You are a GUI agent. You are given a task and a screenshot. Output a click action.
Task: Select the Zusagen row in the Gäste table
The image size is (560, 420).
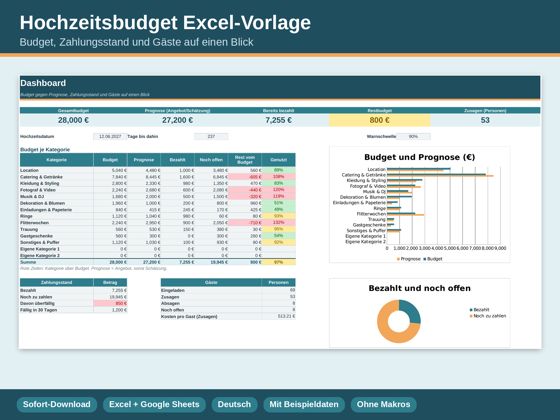pyautogui.click(x=228, y=297)
